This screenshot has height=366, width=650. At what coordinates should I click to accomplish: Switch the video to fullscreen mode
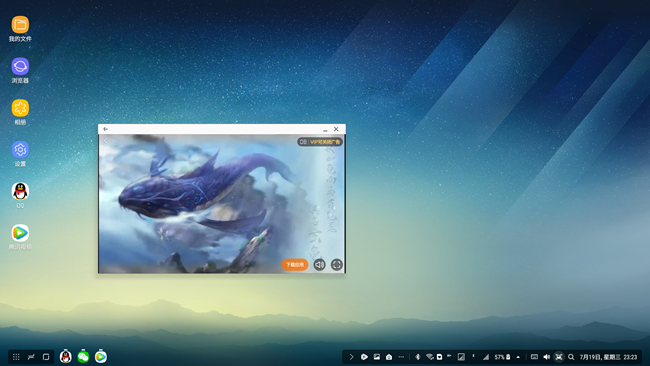point(337,264)
